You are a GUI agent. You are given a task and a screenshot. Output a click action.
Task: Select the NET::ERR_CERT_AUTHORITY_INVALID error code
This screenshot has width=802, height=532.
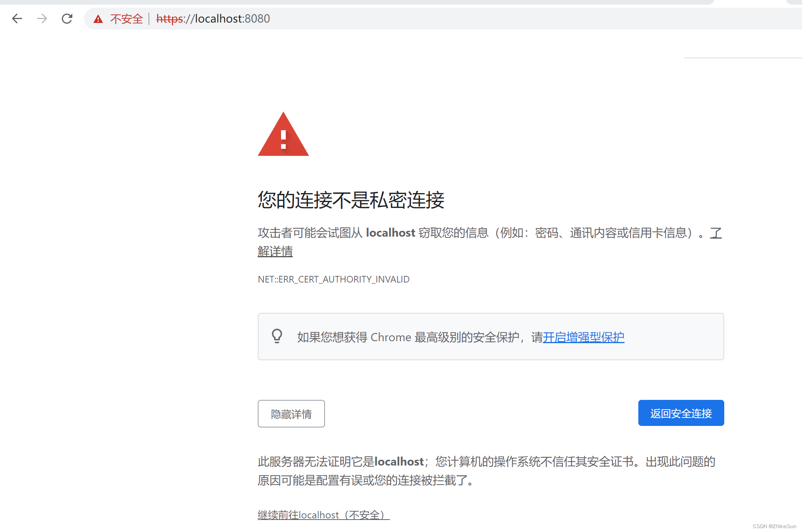coord(334,279)
